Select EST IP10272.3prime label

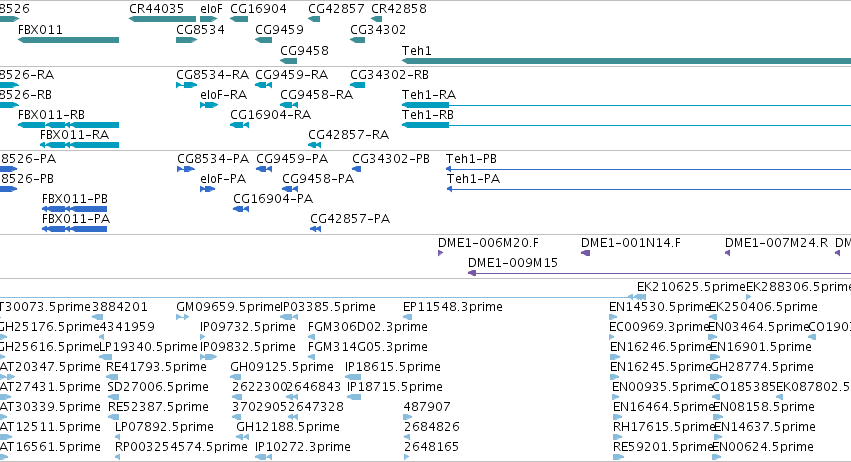pos(303,448)
